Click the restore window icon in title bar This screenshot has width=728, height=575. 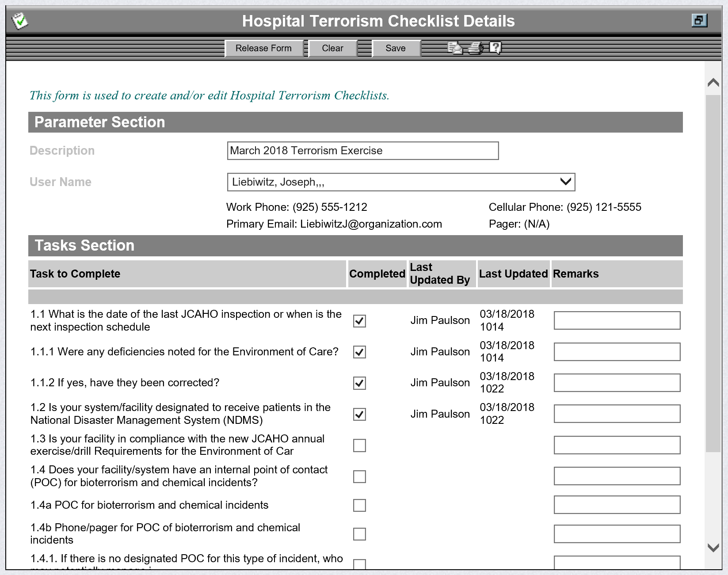(699, 20)
